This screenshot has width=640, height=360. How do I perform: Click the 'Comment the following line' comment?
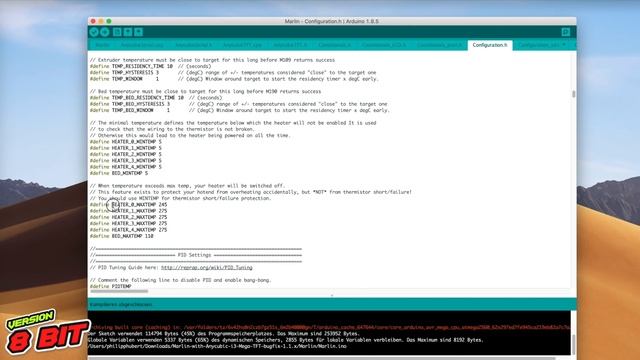180,280
